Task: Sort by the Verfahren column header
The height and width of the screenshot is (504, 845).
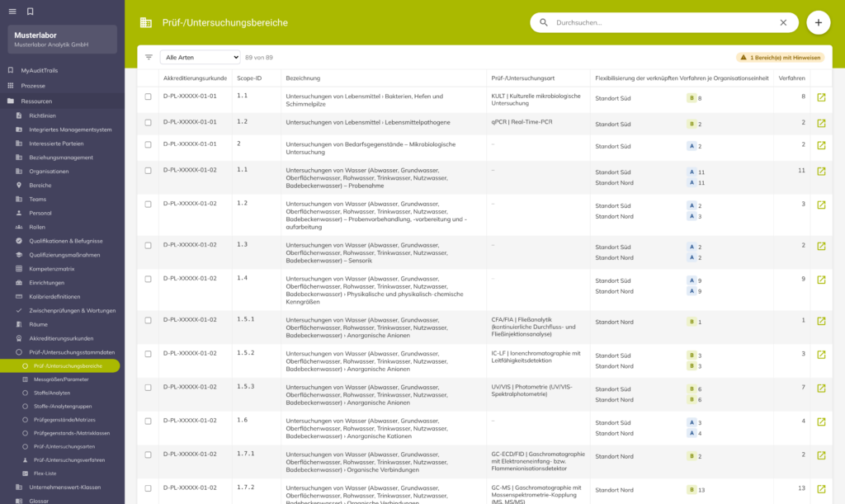Action: pos(791,78)
